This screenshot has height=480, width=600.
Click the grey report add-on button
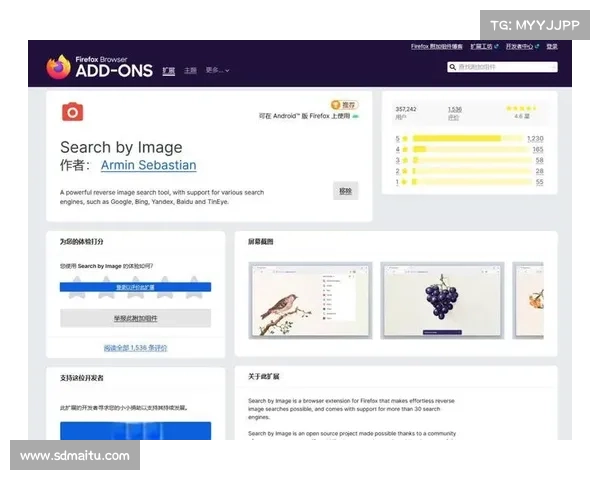[x=135, y=318]
